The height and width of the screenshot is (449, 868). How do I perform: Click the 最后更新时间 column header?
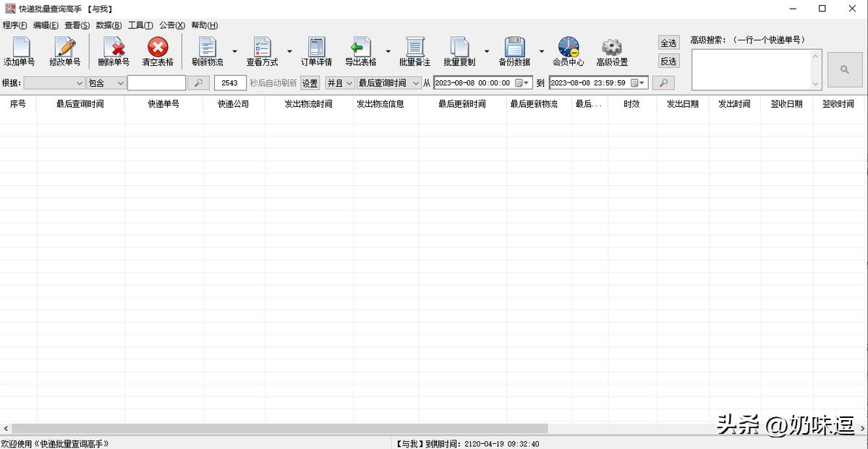click(462, 104)
